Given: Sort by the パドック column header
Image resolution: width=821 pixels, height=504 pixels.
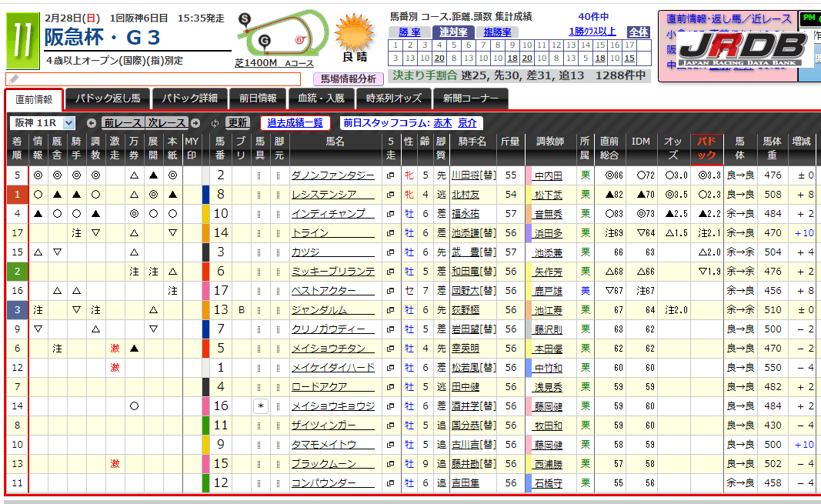Looking at the screenshot, I should tap(707, 148).
